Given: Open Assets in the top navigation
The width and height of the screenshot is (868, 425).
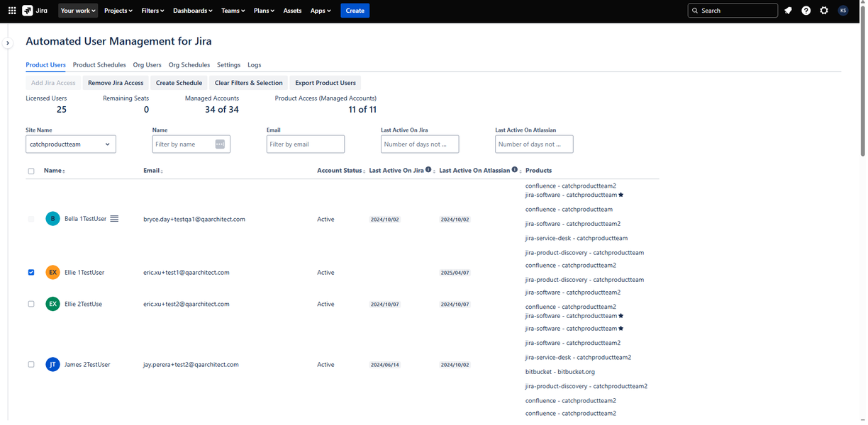Looking at the screenshot, I should tap(292, 11).
